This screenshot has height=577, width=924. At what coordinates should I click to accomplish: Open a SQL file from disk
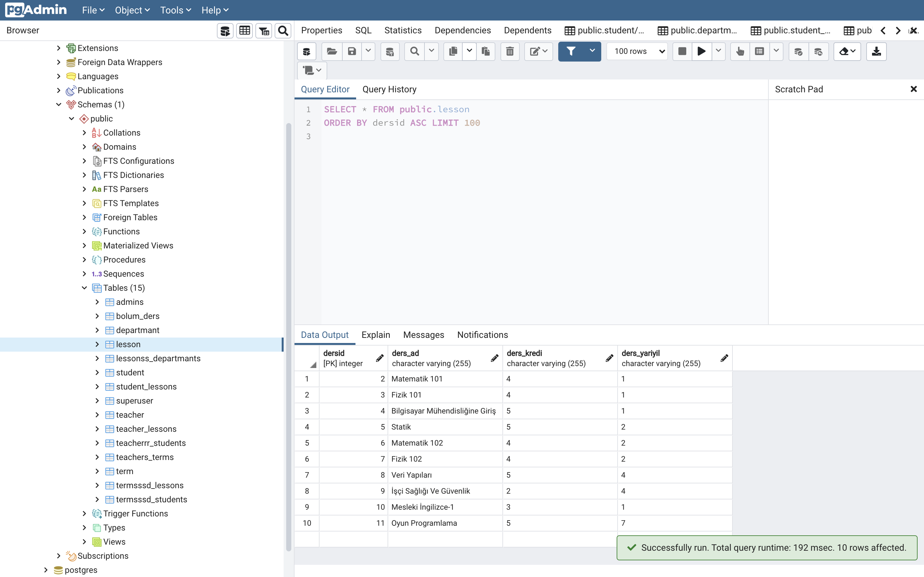(331, 51)
